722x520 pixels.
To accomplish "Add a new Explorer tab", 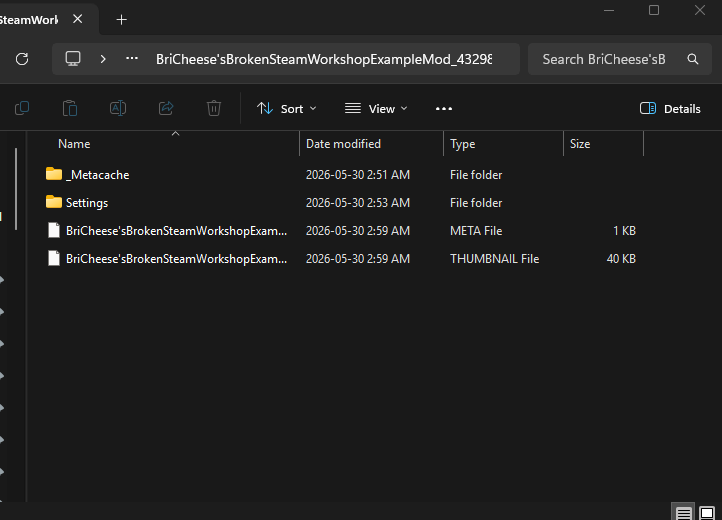I will coord(122,20).
